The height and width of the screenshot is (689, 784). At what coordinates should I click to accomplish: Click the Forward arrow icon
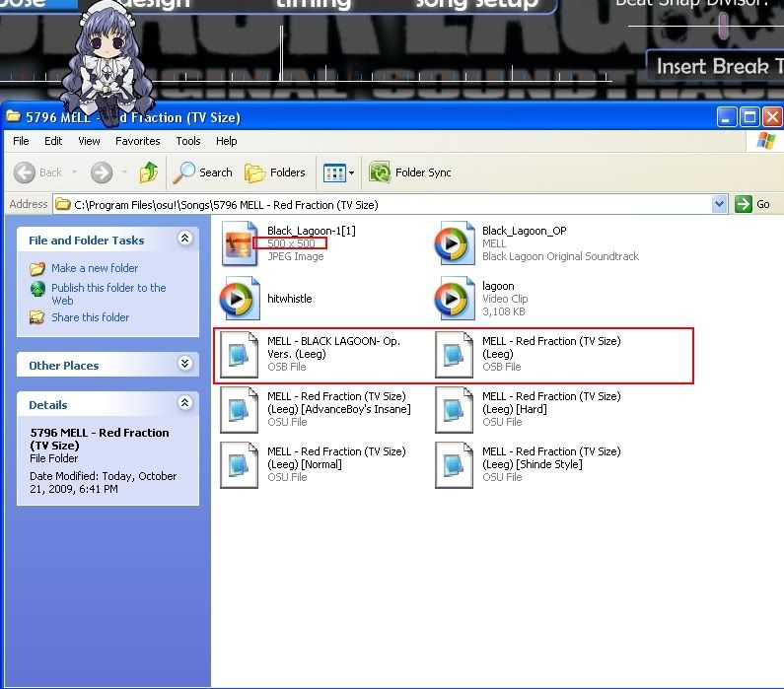point(102,172)
